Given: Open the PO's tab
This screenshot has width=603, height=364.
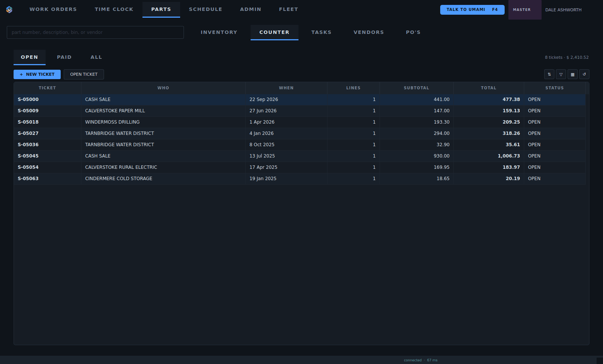Looking at the screenshot, I should tap(413, 32).
